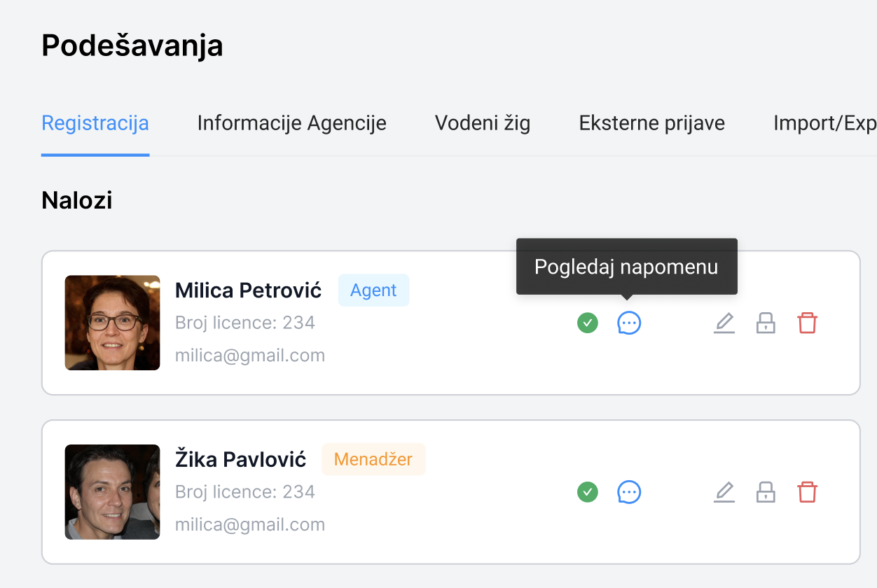Go to the Eksterne prijave tab

(x=651, y=123)
